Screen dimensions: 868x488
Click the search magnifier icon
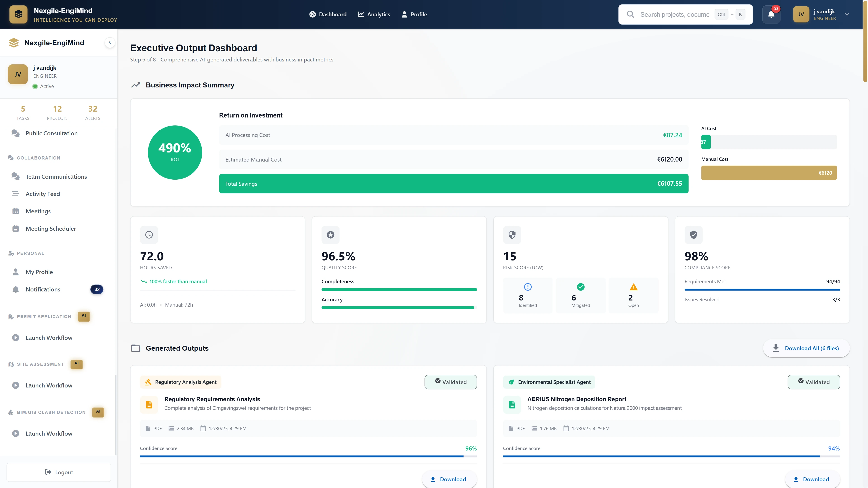(x=630, y=14)
